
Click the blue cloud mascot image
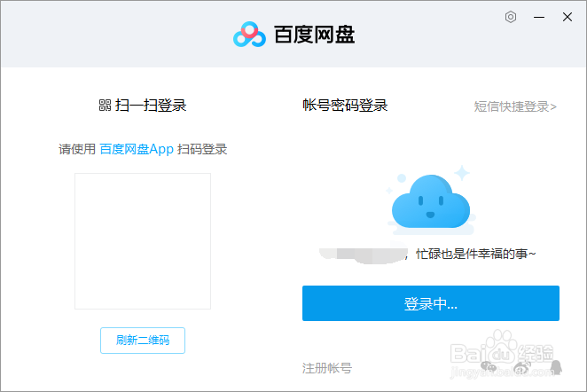click(x=431, y=200)
